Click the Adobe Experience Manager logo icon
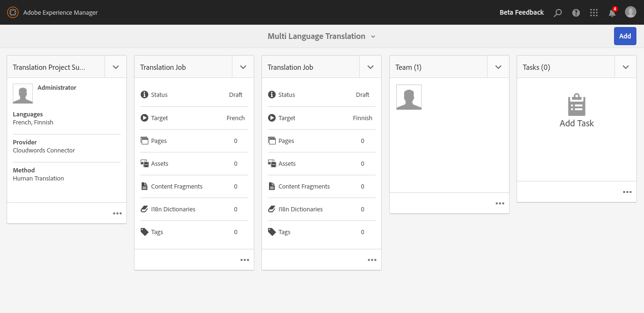This screenshot has width=644, height=313. (13, 12)
